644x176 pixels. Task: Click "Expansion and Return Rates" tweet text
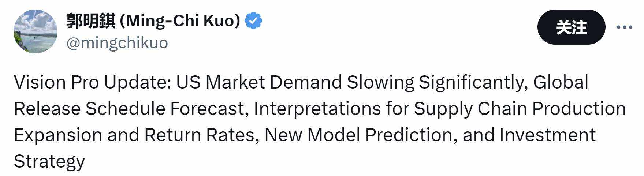(134, 135)
